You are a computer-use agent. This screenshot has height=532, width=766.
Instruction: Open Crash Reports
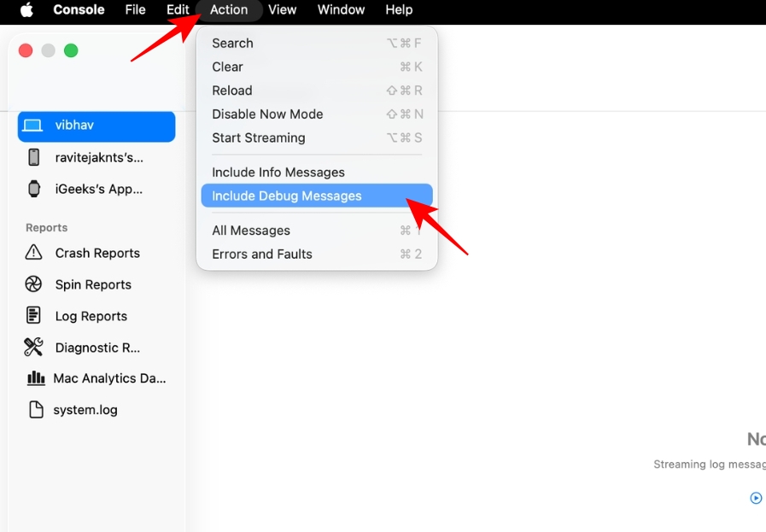pos(96,253)
